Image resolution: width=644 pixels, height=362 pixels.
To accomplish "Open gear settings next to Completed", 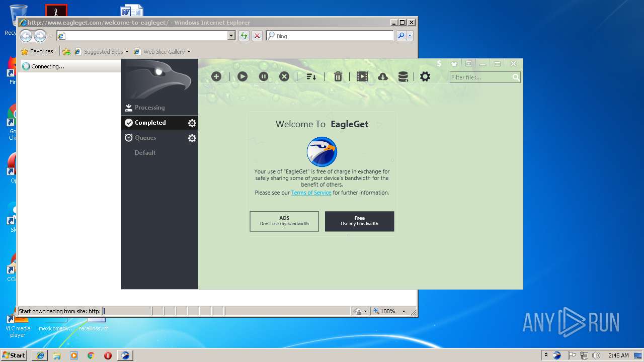I will coord(192,123).
